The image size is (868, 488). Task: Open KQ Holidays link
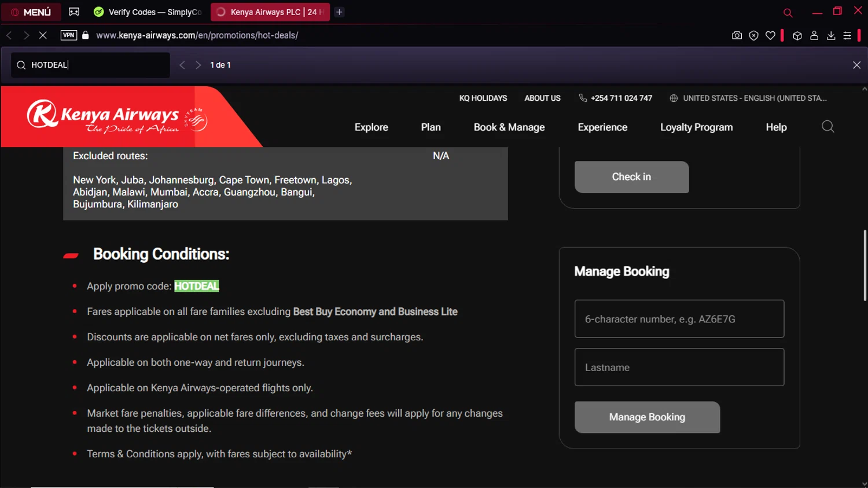point(483,98)
